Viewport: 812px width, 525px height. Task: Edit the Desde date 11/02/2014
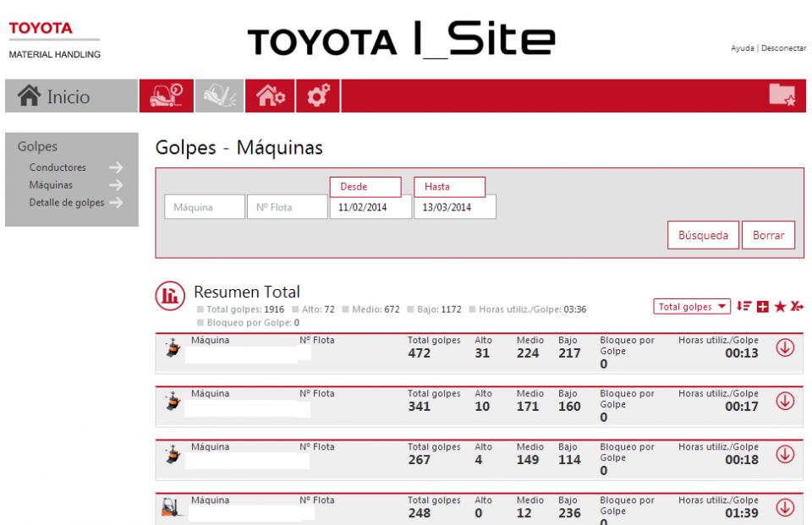(x=370, y=207)
